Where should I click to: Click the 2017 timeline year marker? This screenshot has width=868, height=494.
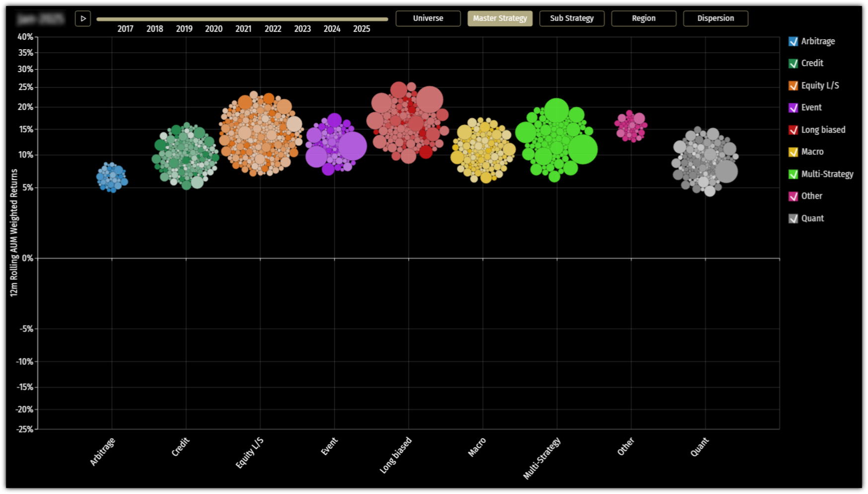pos(125,29)
